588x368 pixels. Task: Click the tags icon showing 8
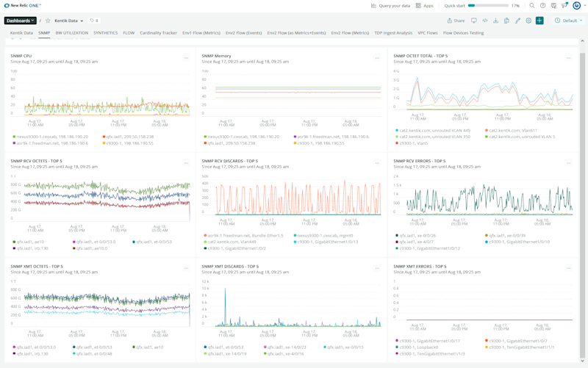94,21
